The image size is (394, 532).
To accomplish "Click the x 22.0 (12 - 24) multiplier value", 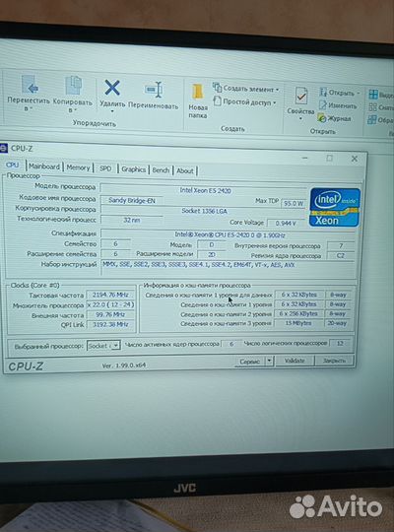I will click(x=110, y=304).
